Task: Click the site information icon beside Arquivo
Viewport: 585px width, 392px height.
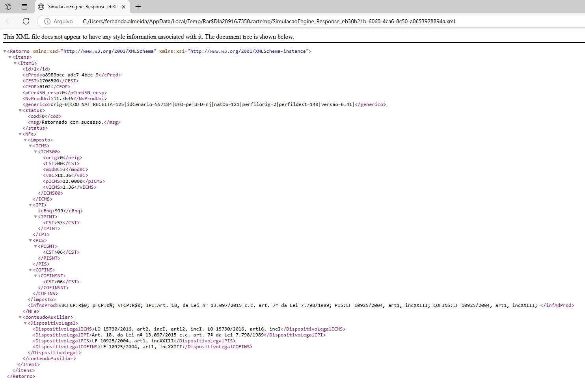Action: tap(47, 21)
